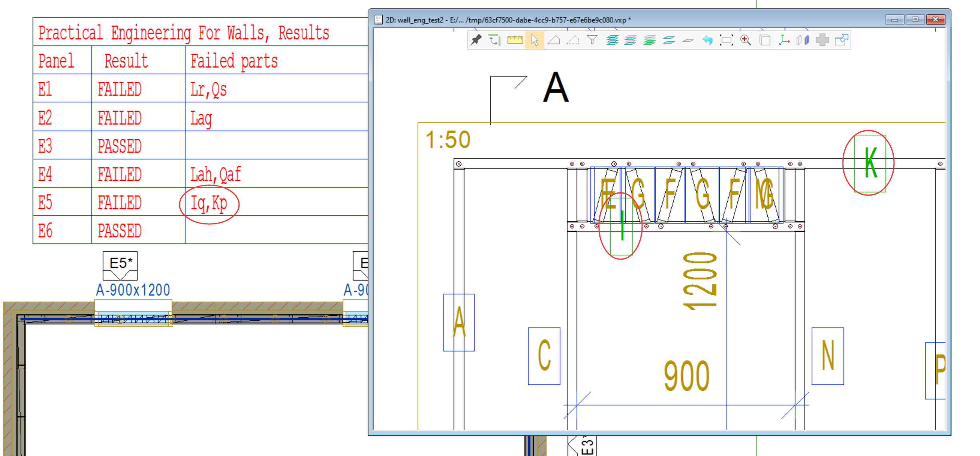This screenshot has height=456, width=980.
Task: Select the 3D cube view tool
Action: pyautogui.click(x=764, y=40)
